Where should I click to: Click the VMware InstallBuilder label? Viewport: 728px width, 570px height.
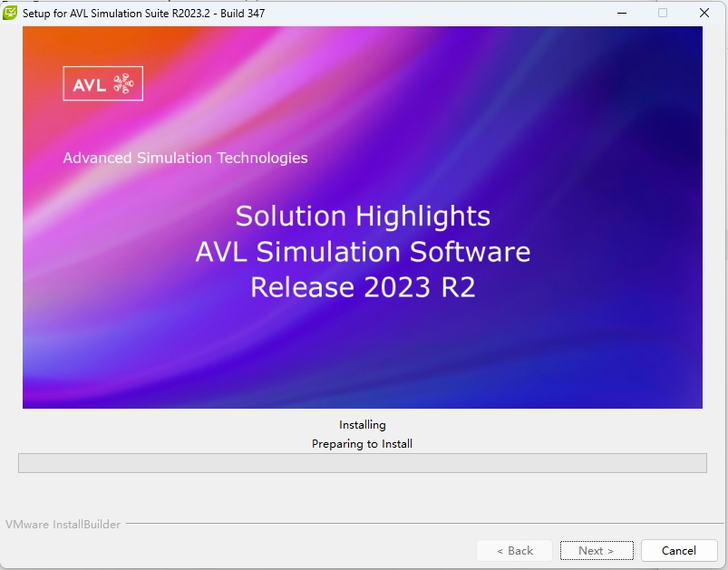point(63,524)
